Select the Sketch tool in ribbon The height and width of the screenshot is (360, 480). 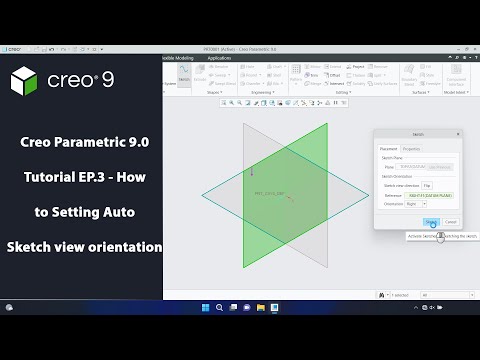(184, 74)
